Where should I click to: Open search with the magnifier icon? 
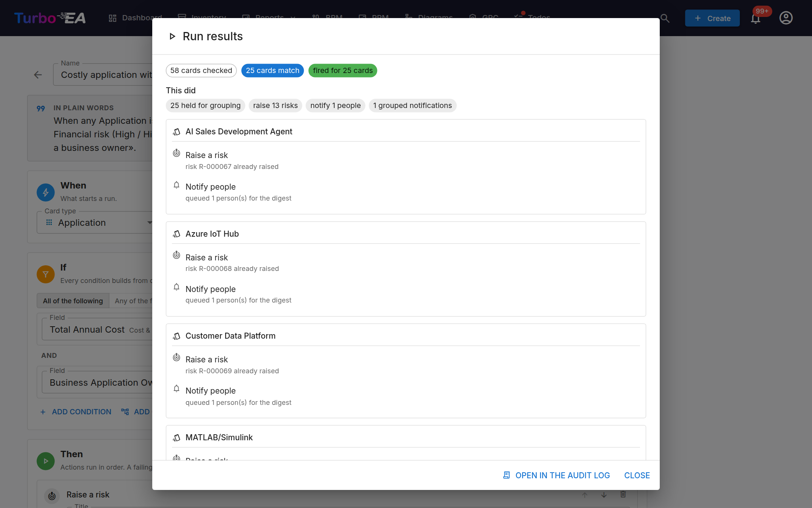(x=665, y=18)
